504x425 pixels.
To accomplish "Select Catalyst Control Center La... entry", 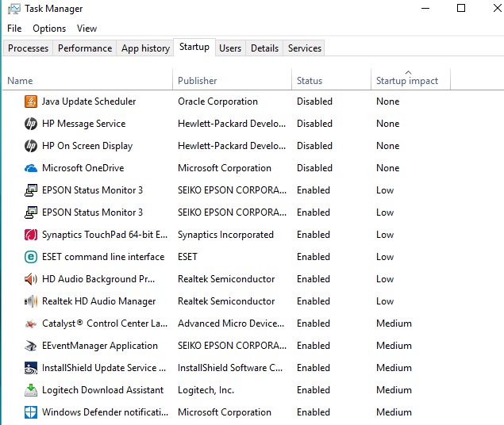I will [x=105, y=324].
